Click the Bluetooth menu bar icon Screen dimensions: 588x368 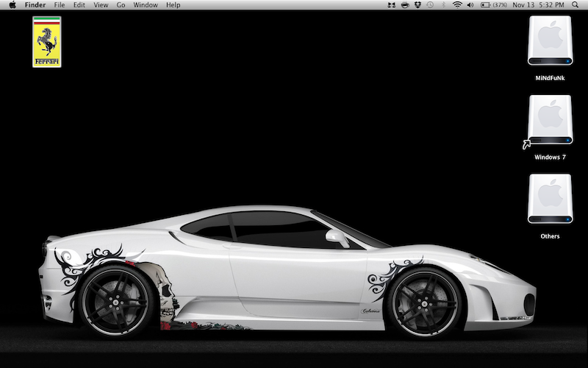point(443,5)
